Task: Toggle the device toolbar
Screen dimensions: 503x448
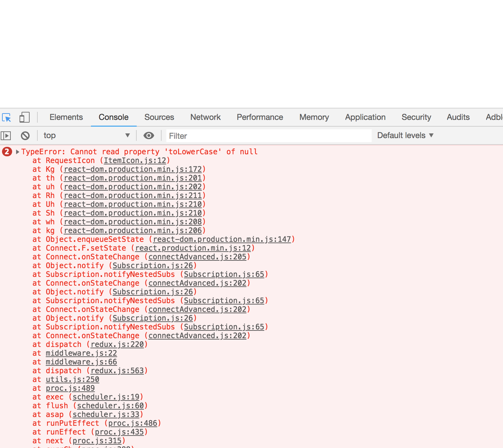Action: coord(24,117)
